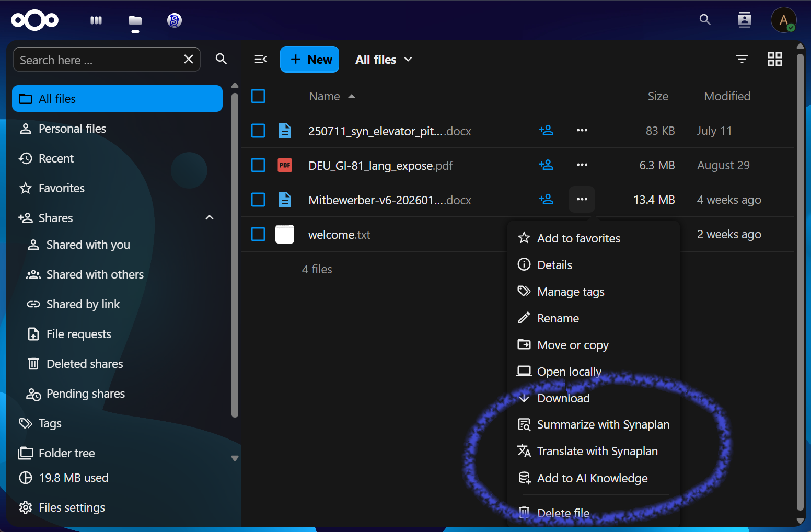
Task: Select Translate with Synaplan
Action: pos(594,451)
